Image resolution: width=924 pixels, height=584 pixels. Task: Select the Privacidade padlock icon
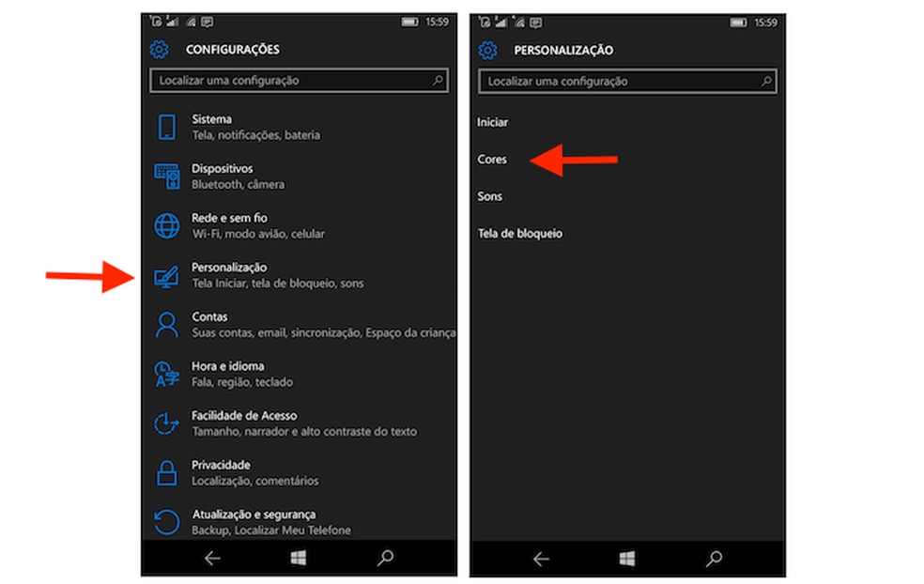pyautogui.click(x=167, y=471)
